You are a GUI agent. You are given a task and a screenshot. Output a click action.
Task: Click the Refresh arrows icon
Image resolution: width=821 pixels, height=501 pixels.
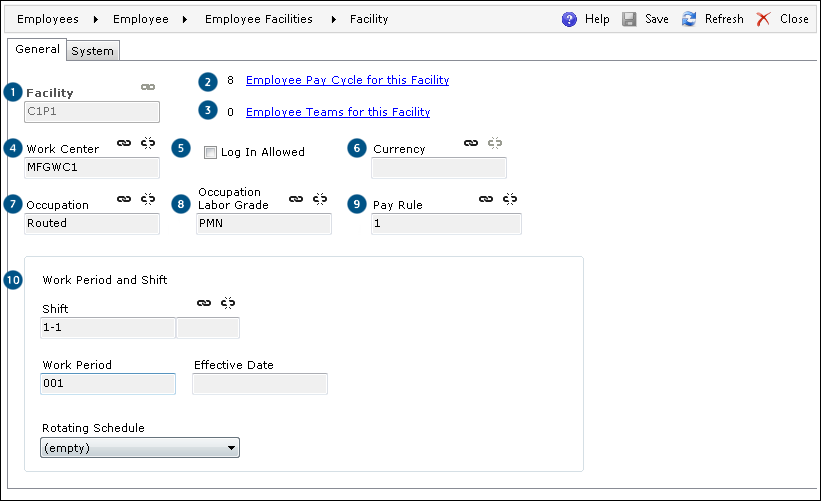click(x=689, y=19)
